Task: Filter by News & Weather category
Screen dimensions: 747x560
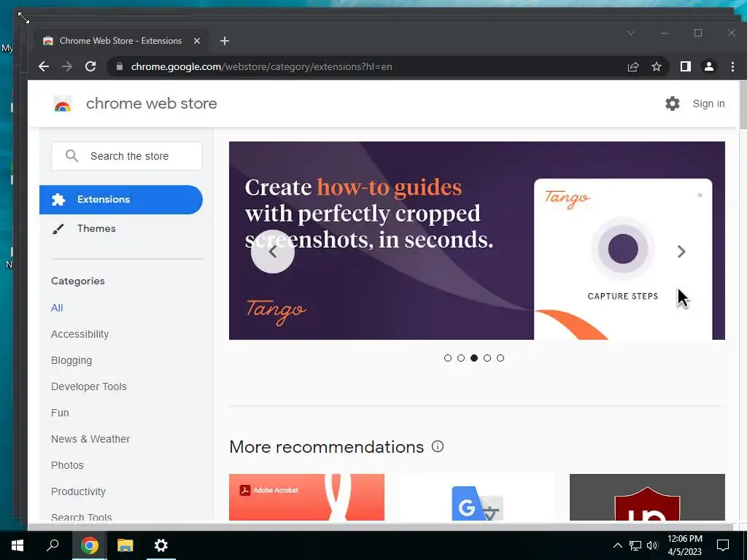Action: [x=90, y=439]
